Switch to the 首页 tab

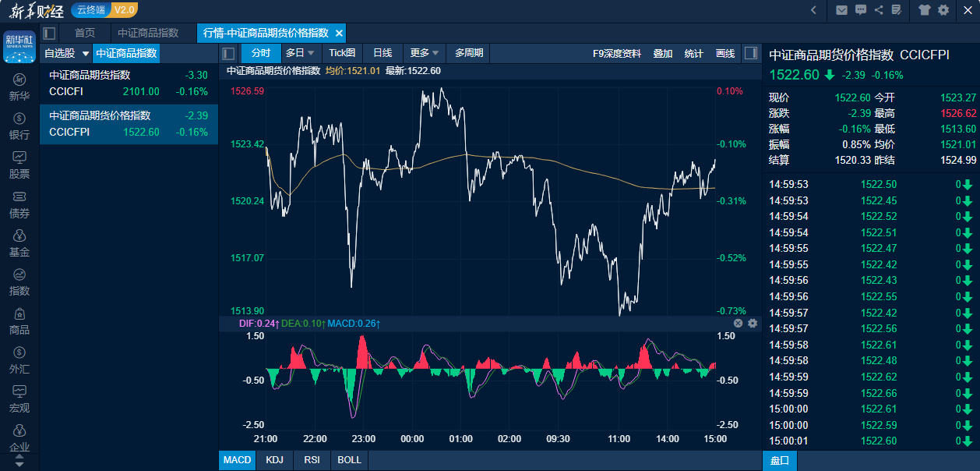pyautogui.click(x=84, y=33)
